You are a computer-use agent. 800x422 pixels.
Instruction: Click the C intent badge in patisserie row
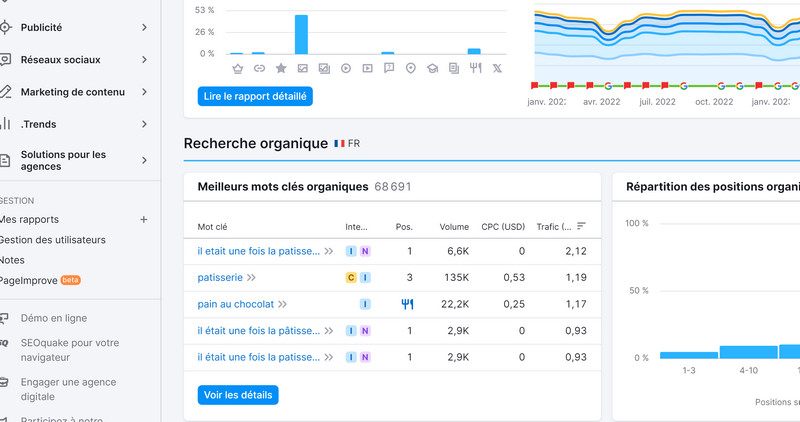pos(351,278)
